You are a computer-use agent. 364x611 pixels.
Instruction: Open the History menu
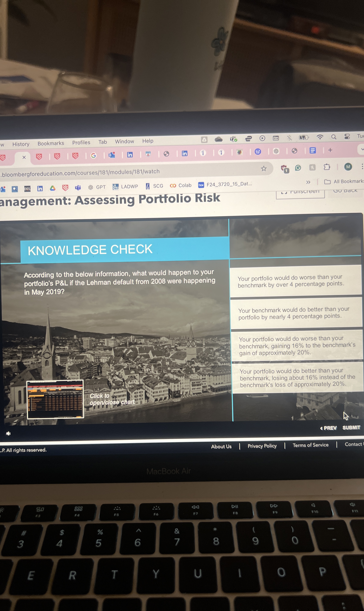coord(21,144)
